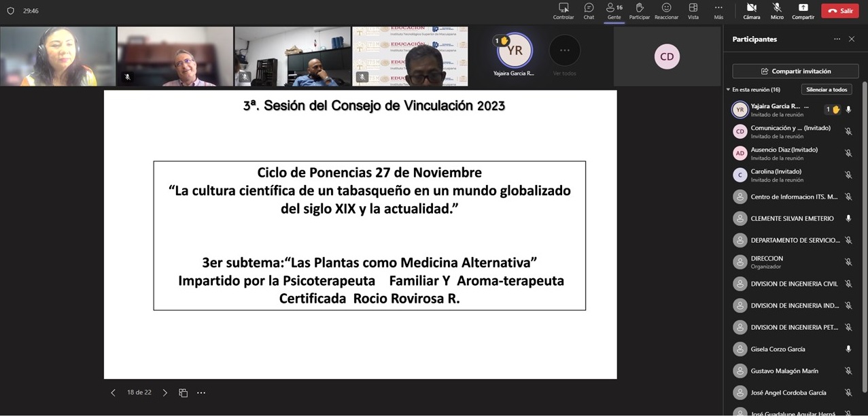Click the Silenciar a todos button
The height and width of the screenshot is (417, 868).
(827, 90)
